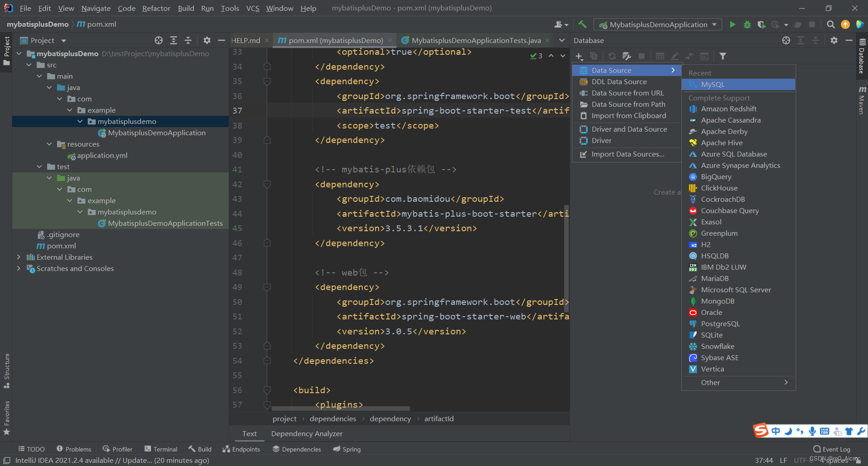This screenshot has width=868, height=466.
Task: Toggle the Maven side tool window
Action: coord(862,100)
